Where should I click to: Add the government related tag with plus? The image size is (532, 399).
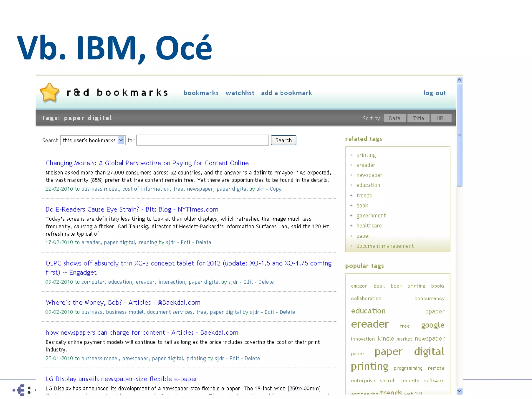point(351,216)
